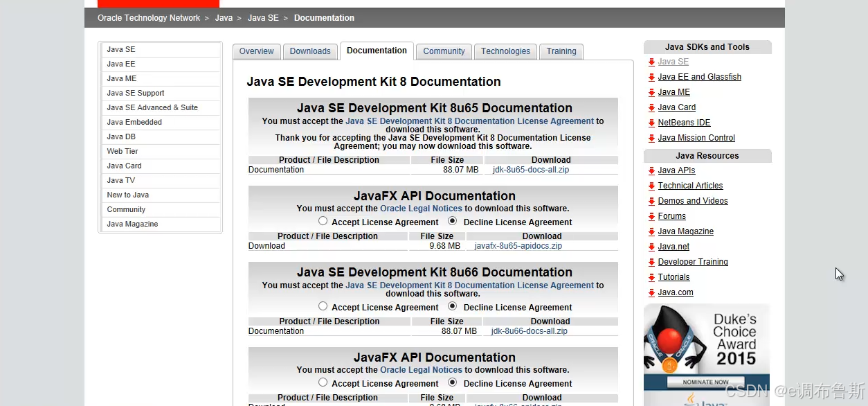Accept license for first JavaFX API Documentation
The image size is (868, 406).
(323, 221)
